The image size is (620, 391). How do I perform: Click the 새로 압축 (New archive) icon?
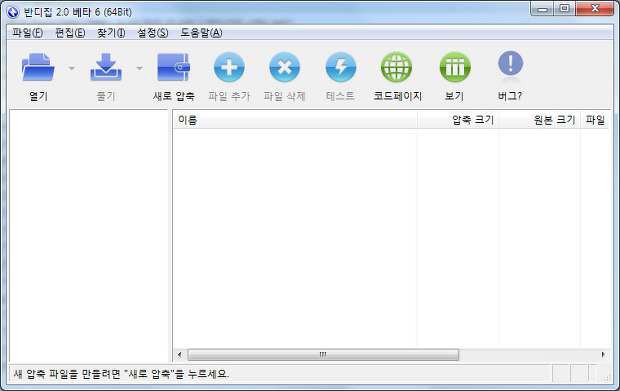click(174, 67)
